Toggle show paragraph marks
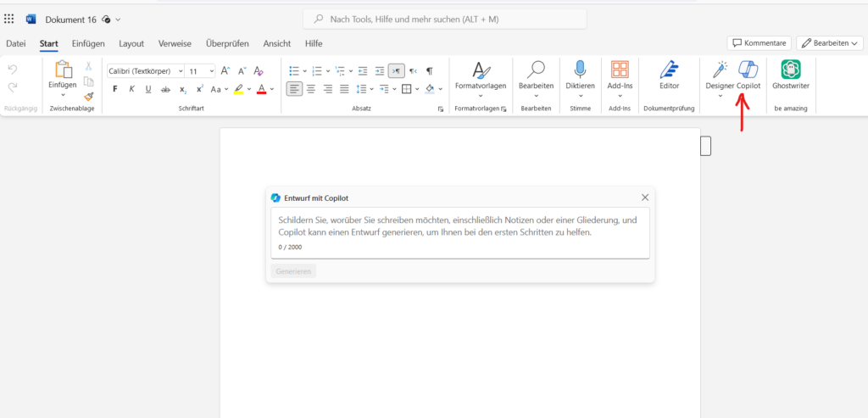The image size is (868, 418). click(x=430, y=71)
